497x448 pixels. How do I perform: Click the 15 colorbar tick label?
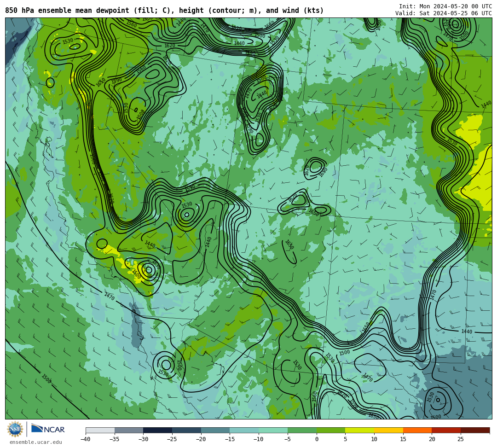[x=403, y=439]
